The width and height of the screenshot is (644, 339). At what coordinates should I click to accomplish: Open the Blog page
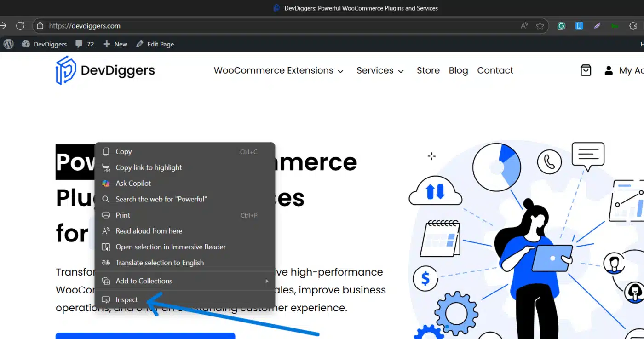click(x=458, y=70)
